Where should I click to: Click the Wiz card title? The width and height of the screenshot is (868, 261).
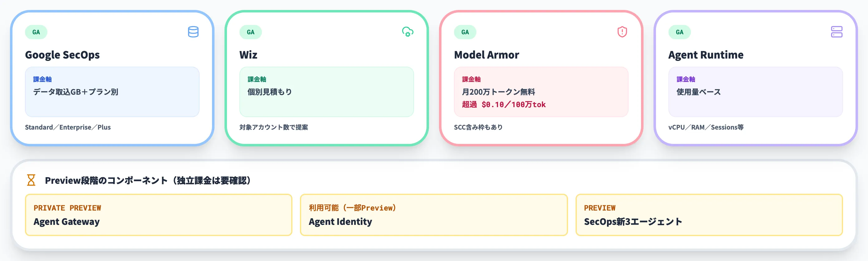pyautogui.click(x=248, y=55)
